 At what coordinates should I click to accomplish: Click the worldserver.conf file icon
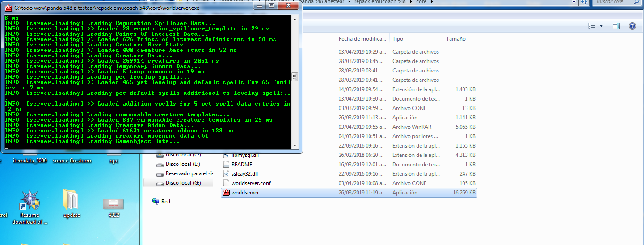coord(226,183)
